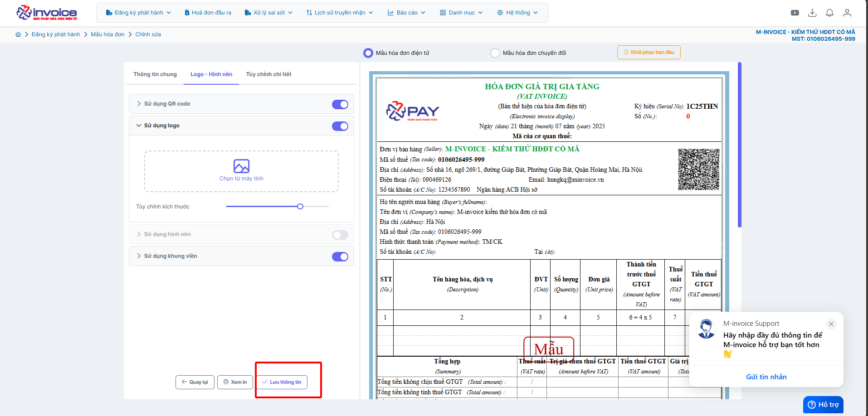Click seller tax code '0106026495-999' on invoice
The width and height of the screenshot is (868, 416).
pyautogui.click(x=461, y=160)
